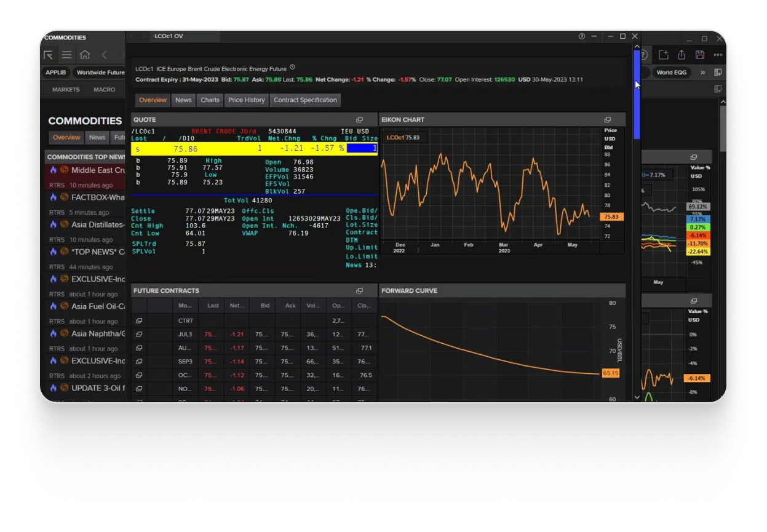This screenshot has height=532, width=767.
Task: Open the more options ellipsis at far right toolbar
Action: point(718,55)
